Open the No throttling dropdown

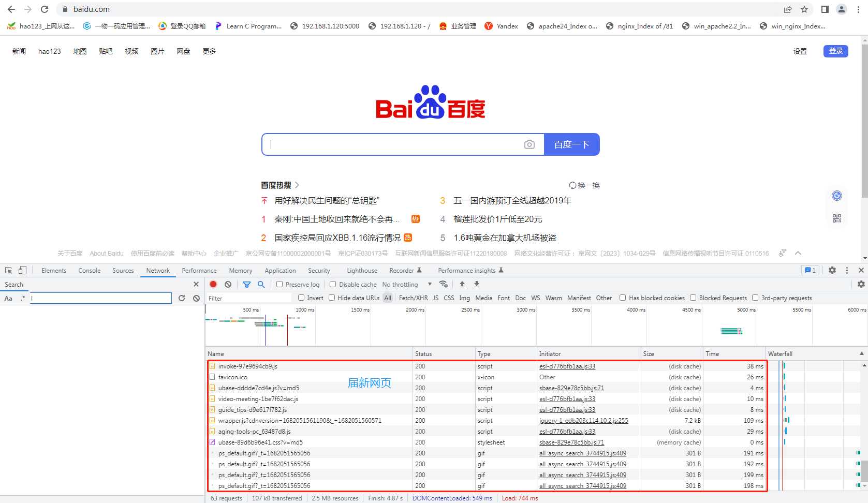pos(407,284)
